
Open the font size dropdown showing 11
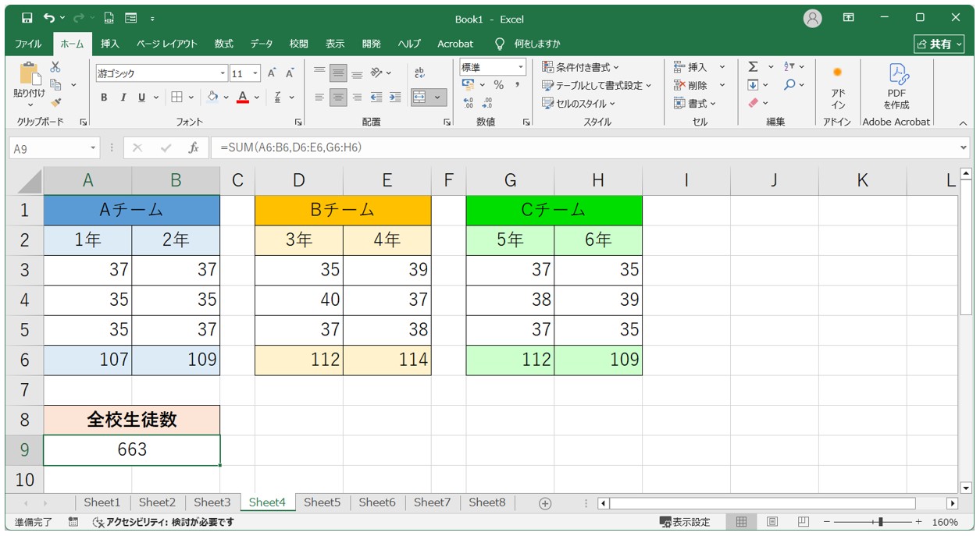(x=255, y=73)
